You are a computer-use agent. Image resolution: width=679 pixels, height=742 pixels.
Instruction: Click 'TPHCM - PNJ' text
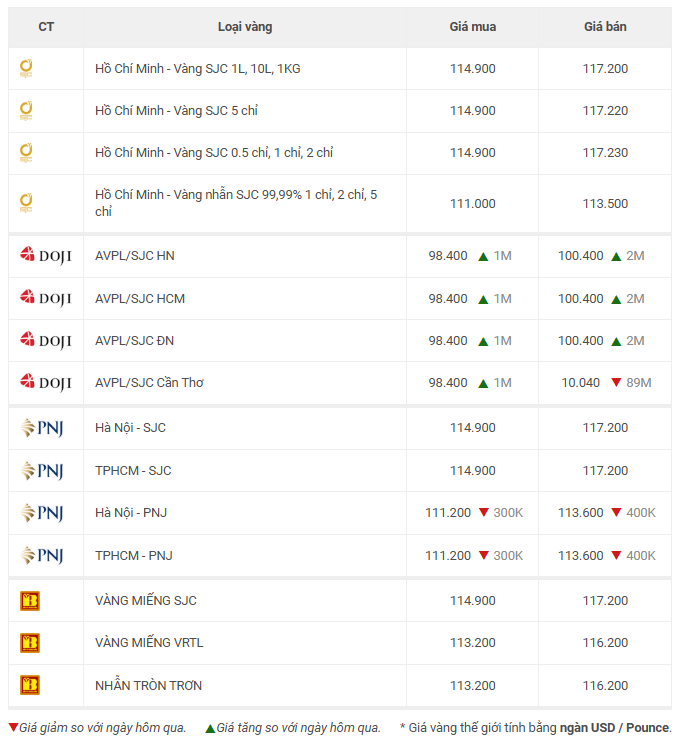[x=134, y=556]
